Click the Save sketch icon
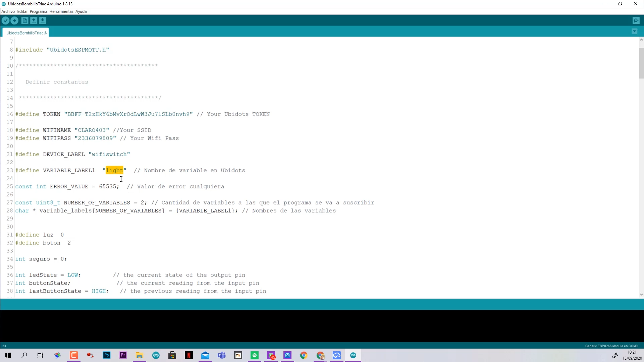This screenshot has height=362, width=644. [x=43, y=20]
